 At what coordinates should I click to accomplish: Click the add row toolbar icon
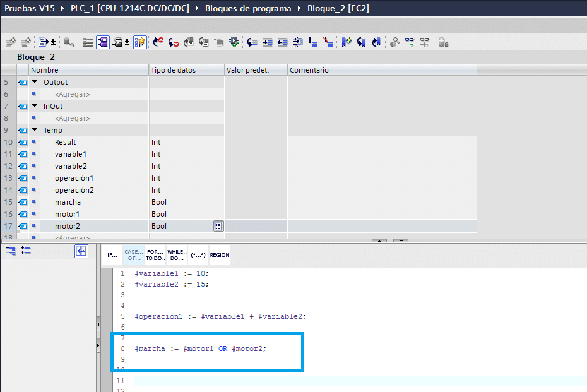point(25,42)
